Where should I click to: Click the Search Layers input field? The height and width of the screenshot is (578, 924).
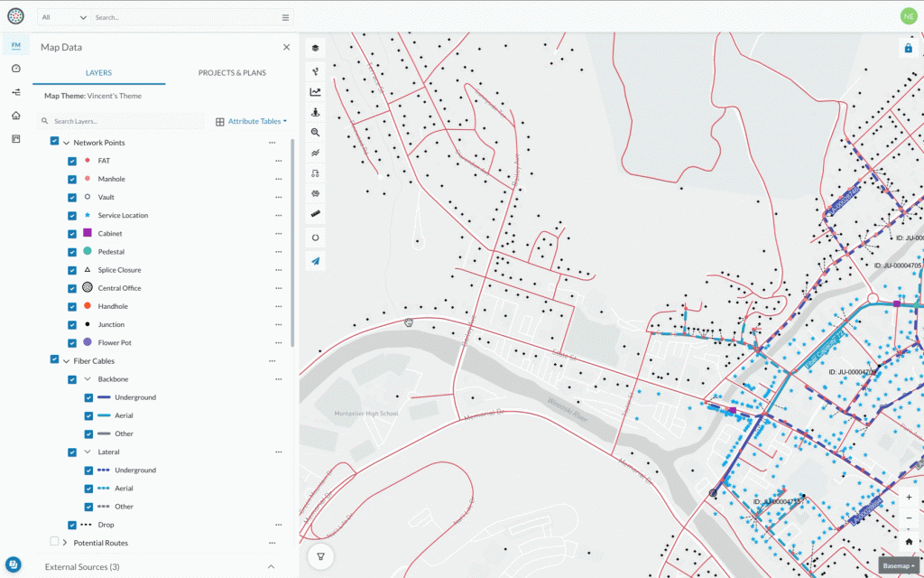(x=121, y=122)
